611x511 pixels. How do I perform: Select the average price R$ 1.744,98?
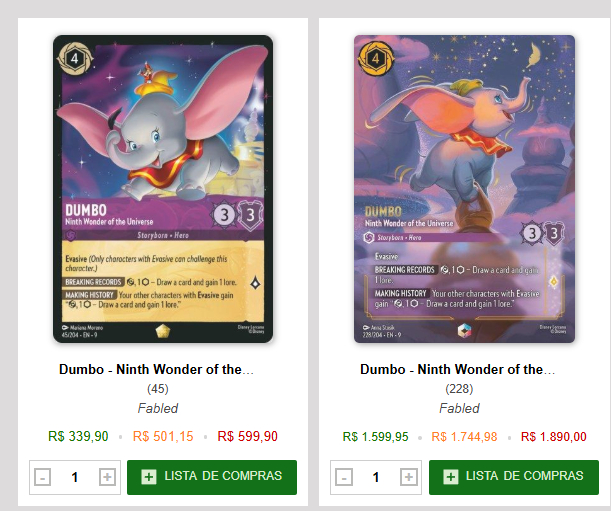click(x=464, y=437)
